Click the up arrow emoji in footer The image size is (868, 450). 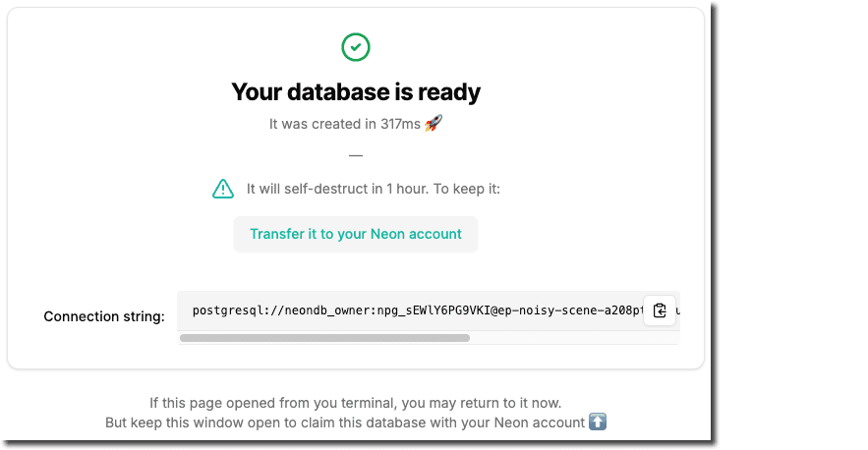point(598,422)
